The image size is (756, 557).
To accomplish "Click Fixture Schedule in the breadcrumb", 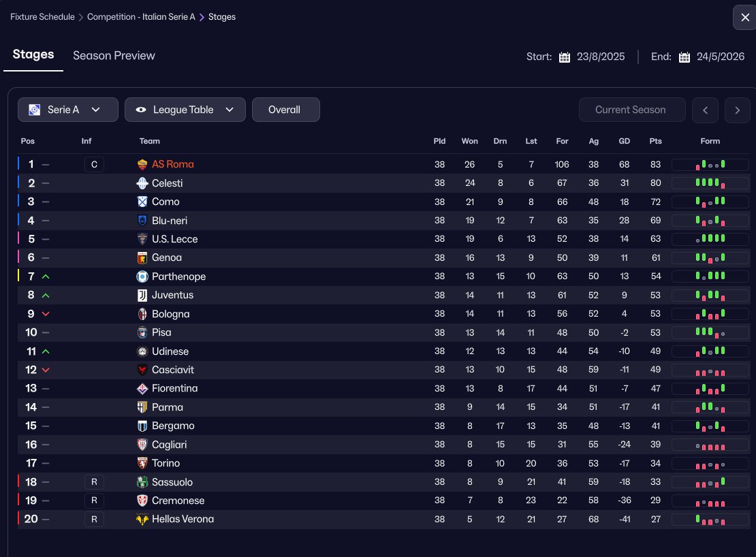I will [42, 17].
